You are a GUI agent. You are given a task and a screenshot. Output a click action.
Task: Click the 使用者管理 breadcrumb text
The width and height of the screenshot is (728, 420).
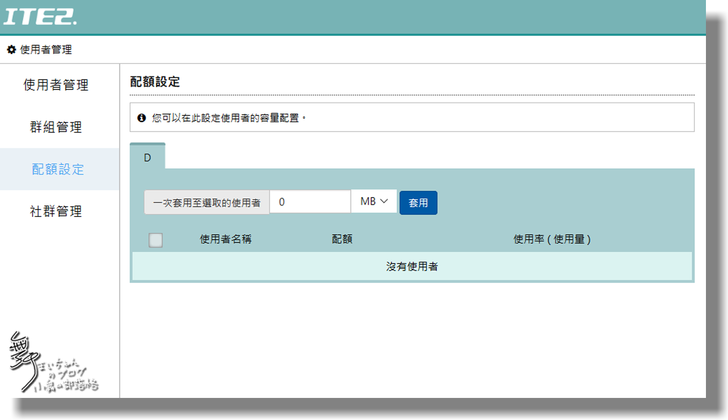[x=45, y=49]
